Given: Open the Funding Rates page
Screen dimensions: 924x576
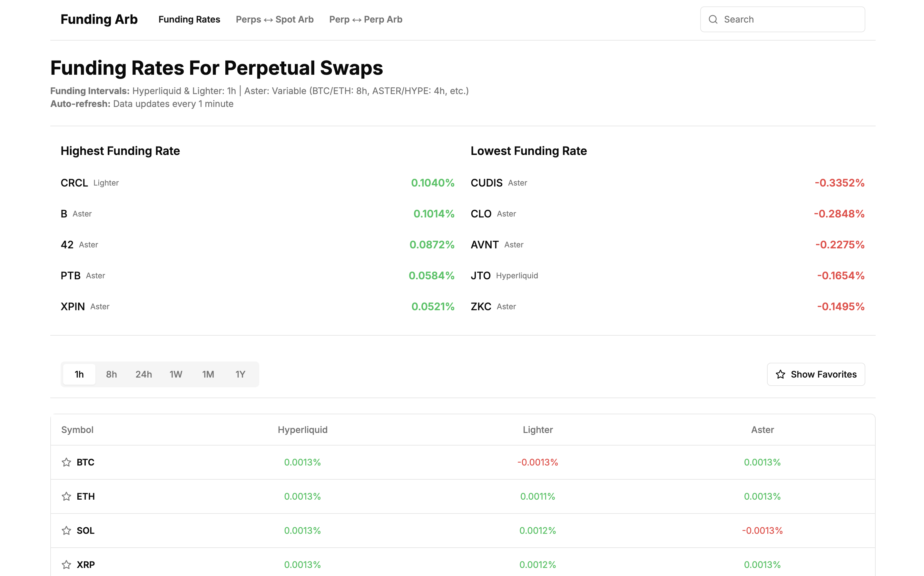Looking at the screenshot, I should [x=189, y=19].
